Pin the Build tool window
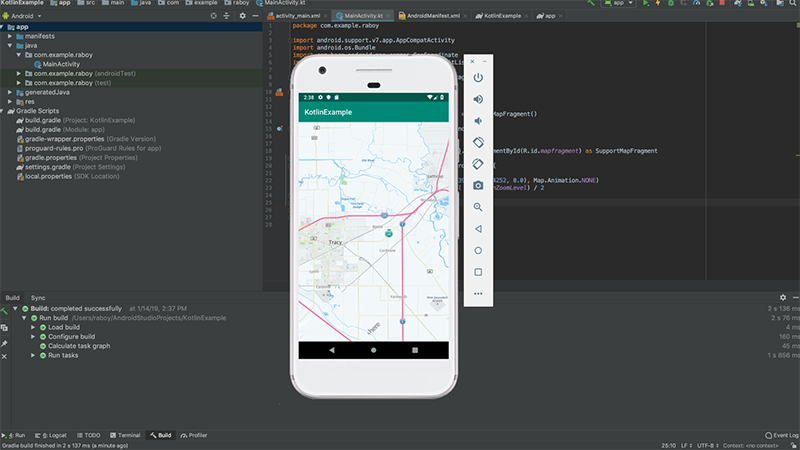This screenshot has width=800, height=450. pos(5,342)
